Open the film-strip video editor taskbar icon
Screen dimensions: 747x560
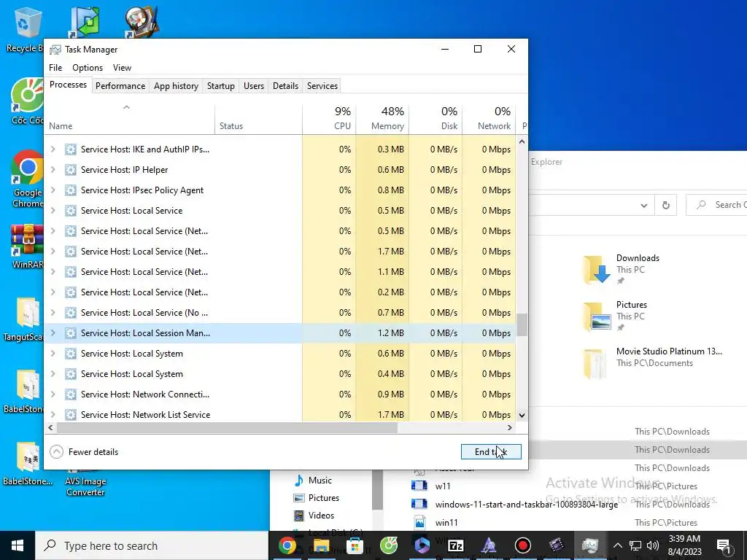point(556,545)
